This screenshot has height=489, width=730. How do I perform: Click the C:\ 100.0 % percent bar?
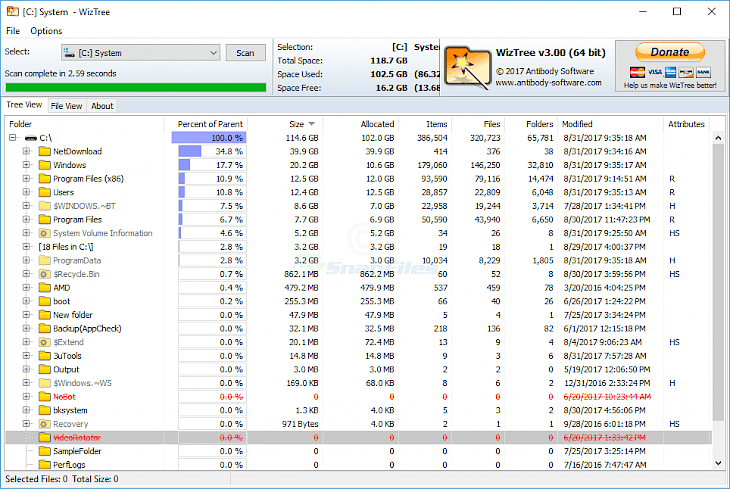coord(209,138)
